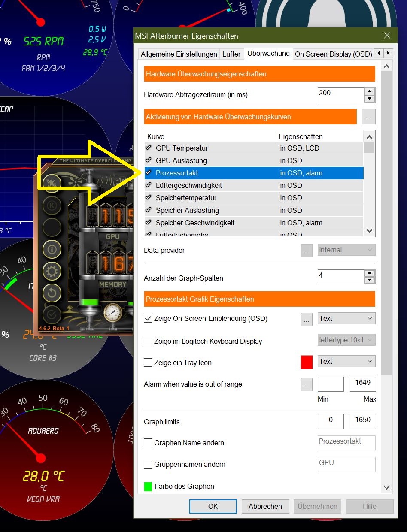Click the up arrow of the curve list scrollbar
Viewport: 407px width, 532px height.
click(369, 136)
